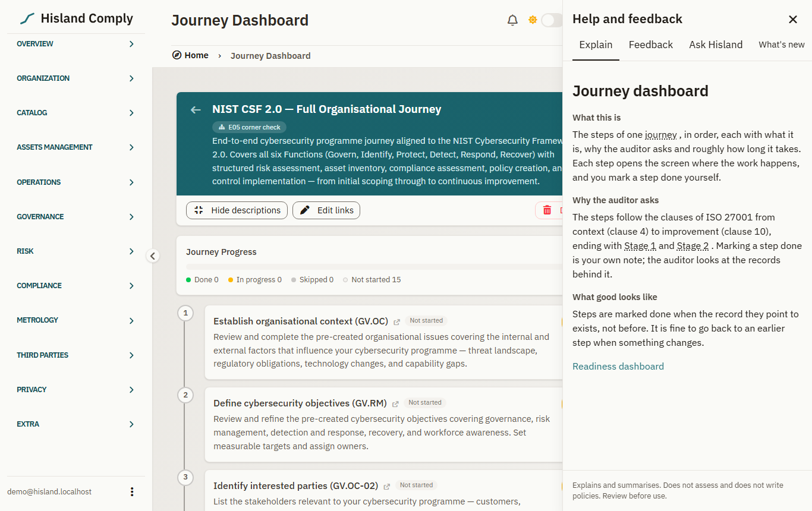812x511 pixels.
Task: Open external link icon for Define cybersecurity objectives
Action: tap(395, 404)
